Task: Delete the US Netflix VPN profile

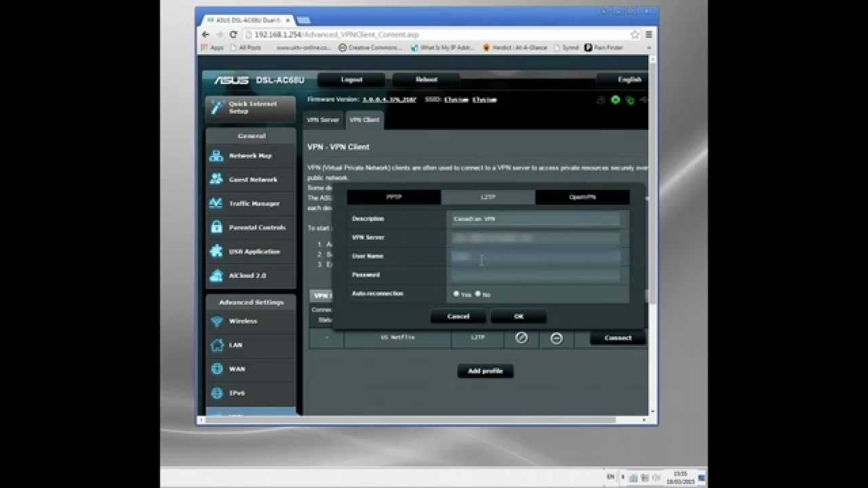Action: [x=557, y=338]
